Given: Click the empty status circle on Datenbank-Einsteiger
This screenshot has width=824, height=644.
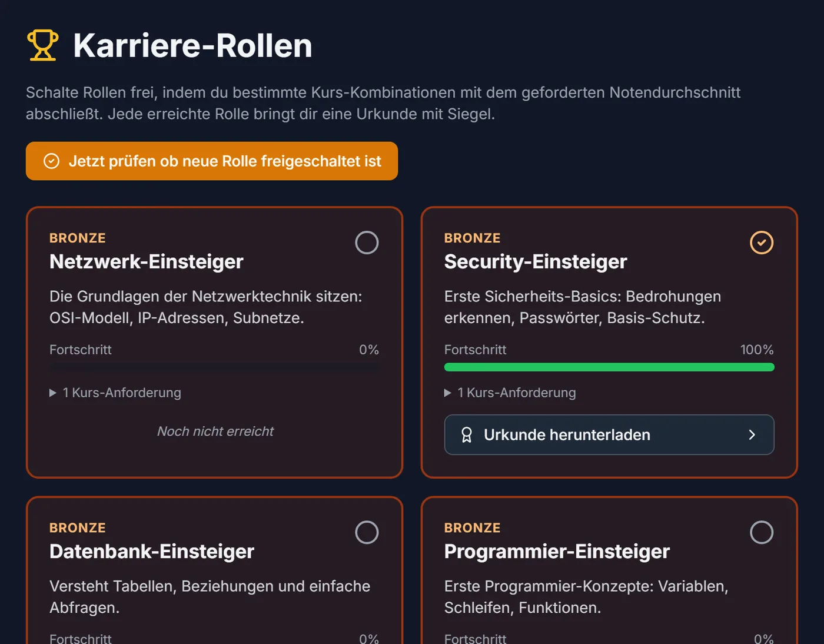Looking at the screenshot, I should coord(367,532).
